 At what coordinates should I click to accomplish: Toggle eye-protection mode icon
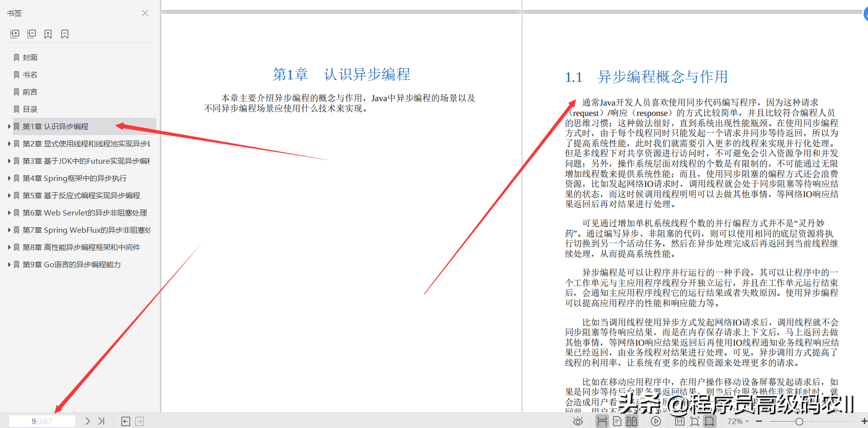[x=578, y=421]
